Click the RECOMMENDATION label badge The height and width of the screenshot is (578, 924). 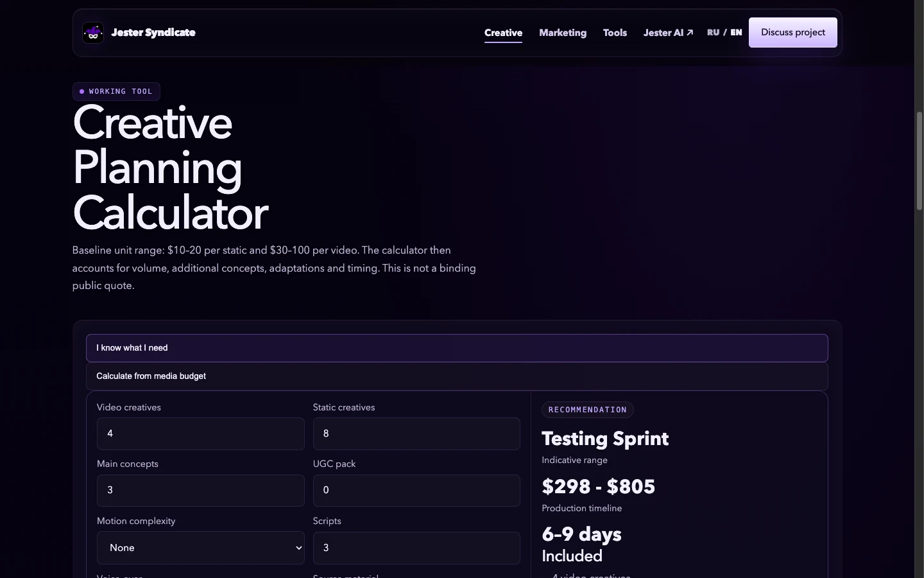pos(588,410)
